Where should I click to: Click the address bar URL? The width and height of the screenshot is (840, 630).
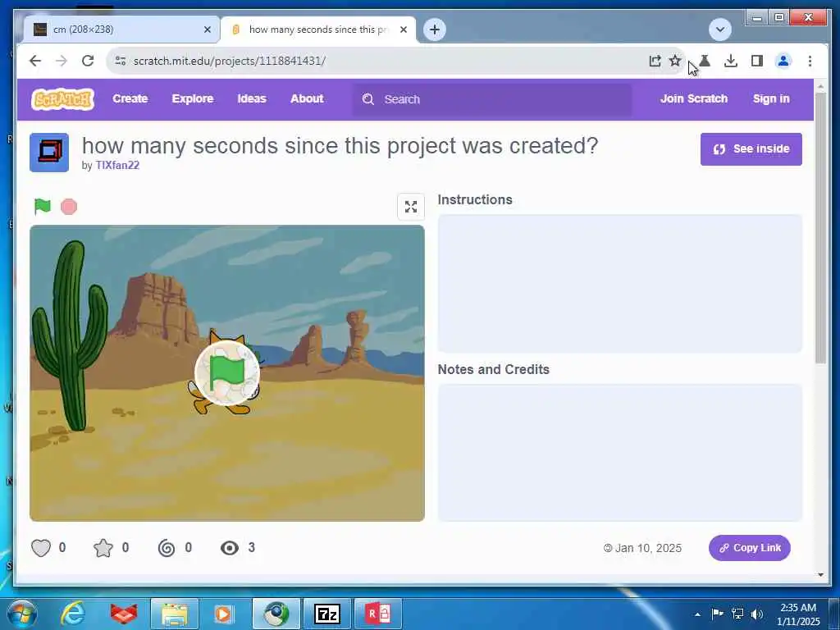pos(230,61)
